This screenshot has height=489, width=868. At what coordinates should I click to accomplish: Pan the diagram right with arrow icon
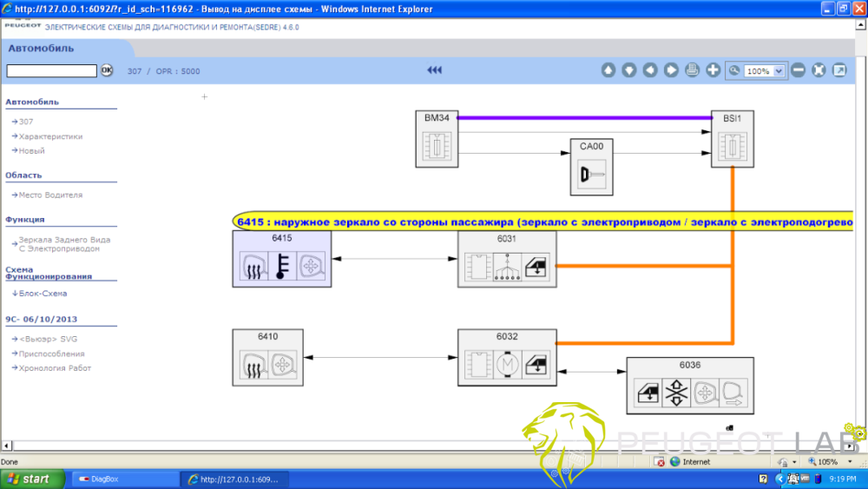(x=671, y=70)
